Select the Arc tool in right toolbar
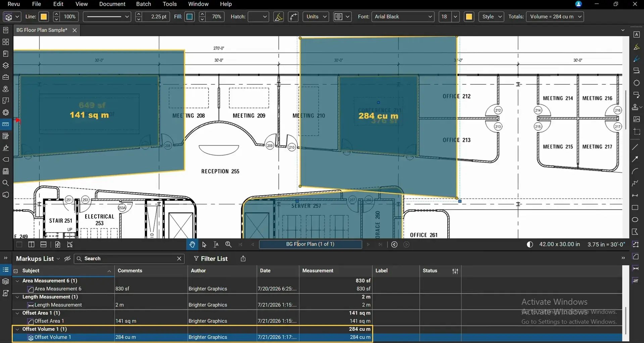644x343 pixels. pyautogui.click(x=635, y=171)
